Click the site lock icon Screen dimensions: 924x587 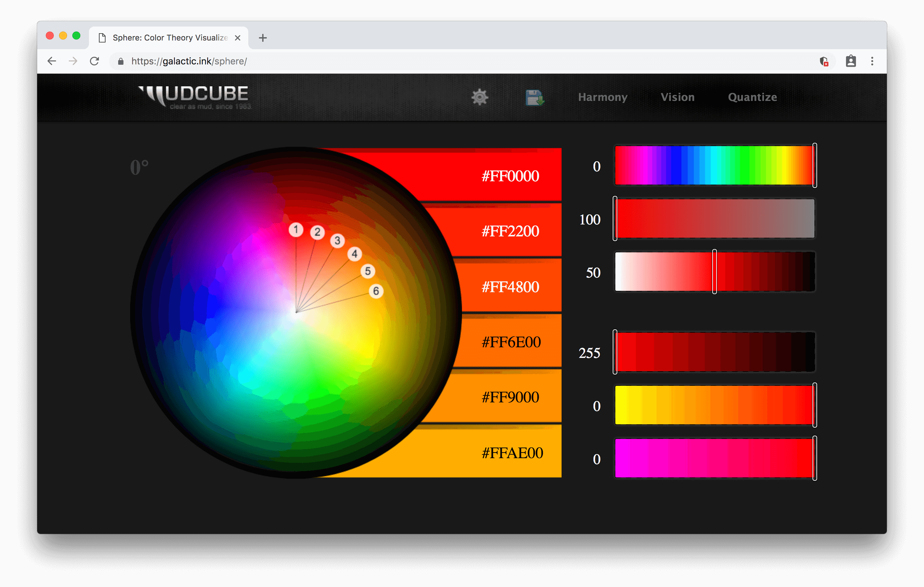click(x=120, y=61)
